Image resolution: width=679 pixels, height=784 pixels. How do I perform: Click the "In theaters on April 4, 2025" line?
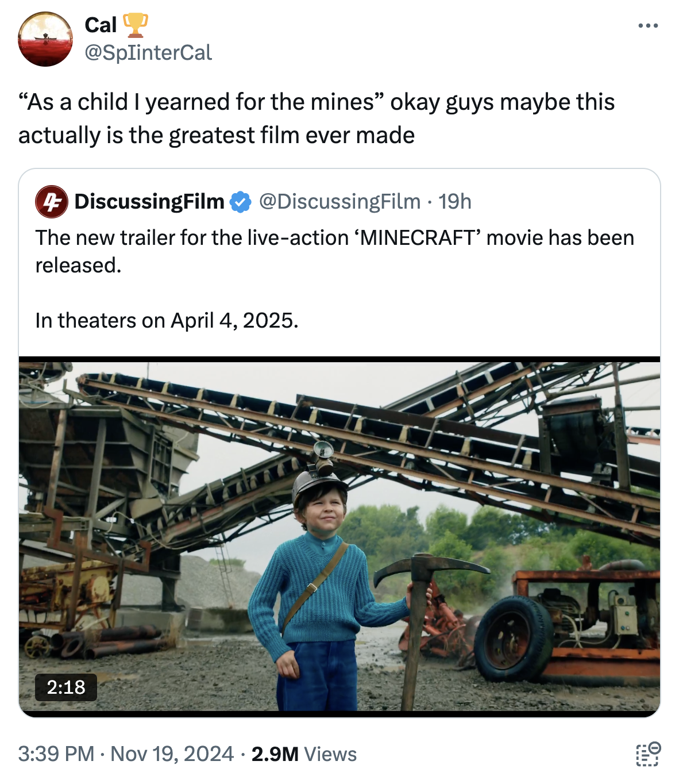(167, 320)
